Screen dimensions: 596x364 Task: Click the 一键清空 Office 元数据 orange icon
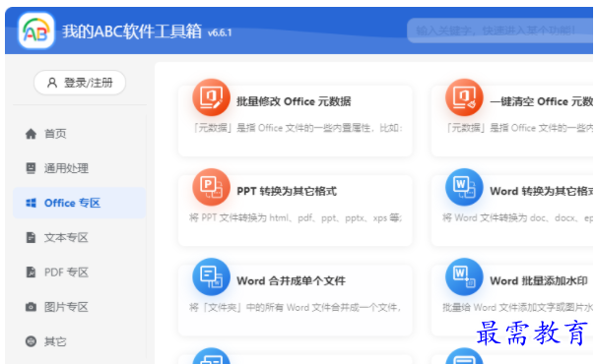click(x=464, y=97)
